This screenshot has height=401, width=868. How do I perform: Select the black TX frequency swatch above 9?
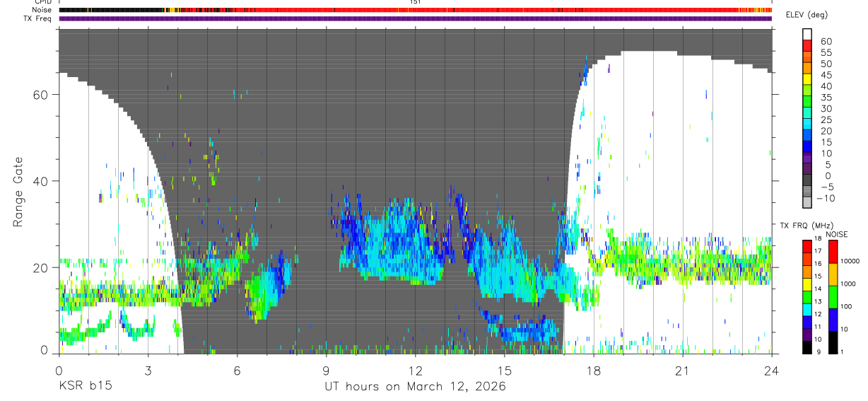[807, 347]
